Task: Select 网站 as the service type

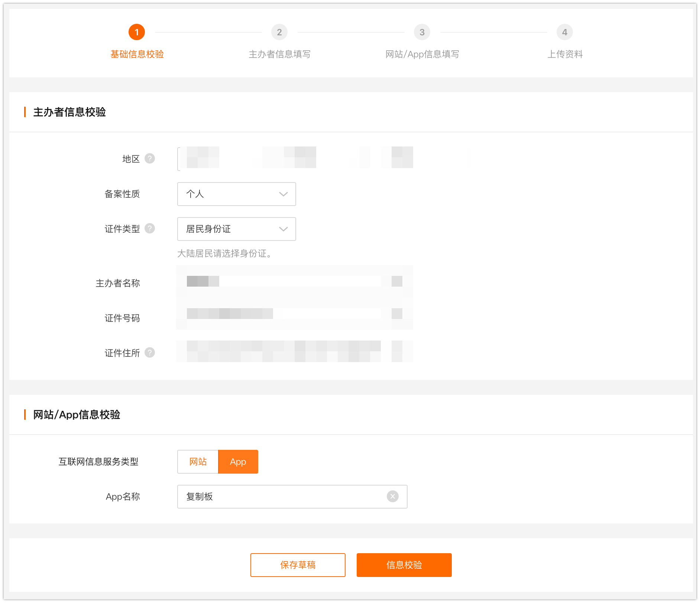Action: click(198, 462)
